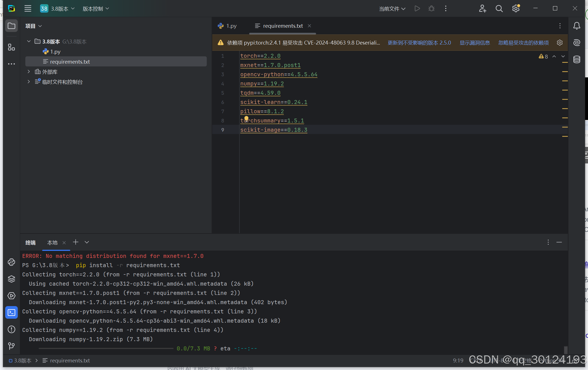Viewport: 588px width, 370px height.
Task: Update torch to unaffected version 2.5.0
Action: pyautogui.click(x=419, y=43)
